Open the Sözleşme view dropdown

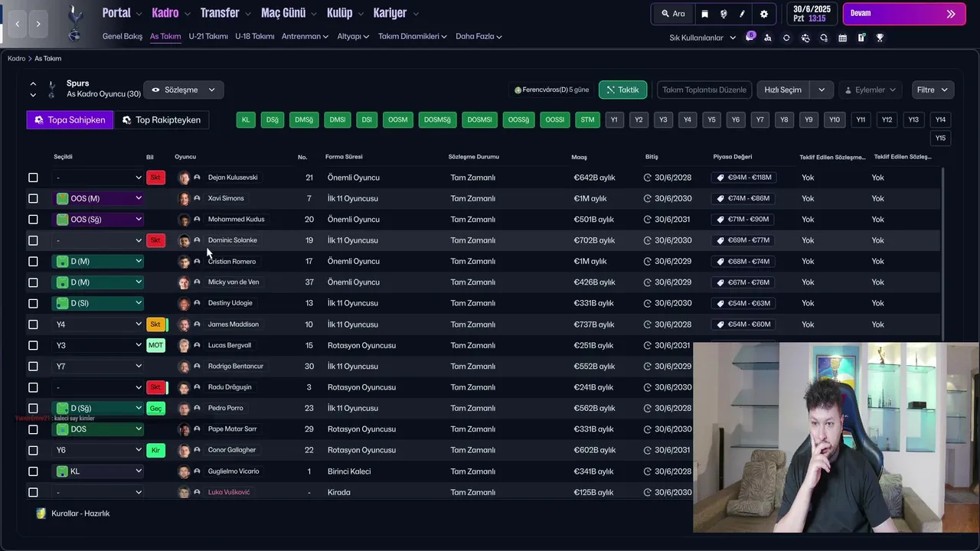click(184, 90)
